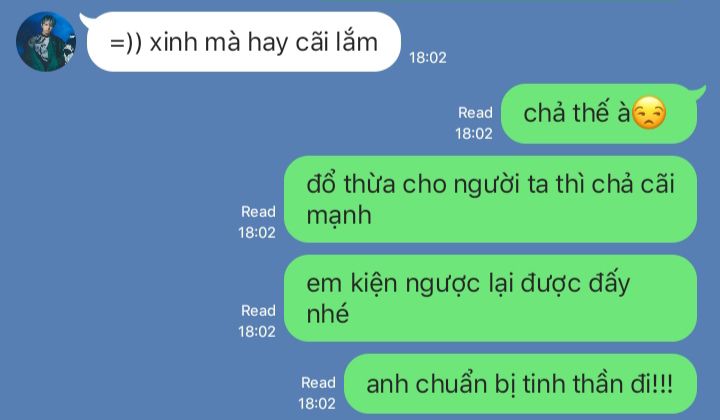
Task: Click the tail of 'chả thế à' bubble
Action: (x=699, y=91)
